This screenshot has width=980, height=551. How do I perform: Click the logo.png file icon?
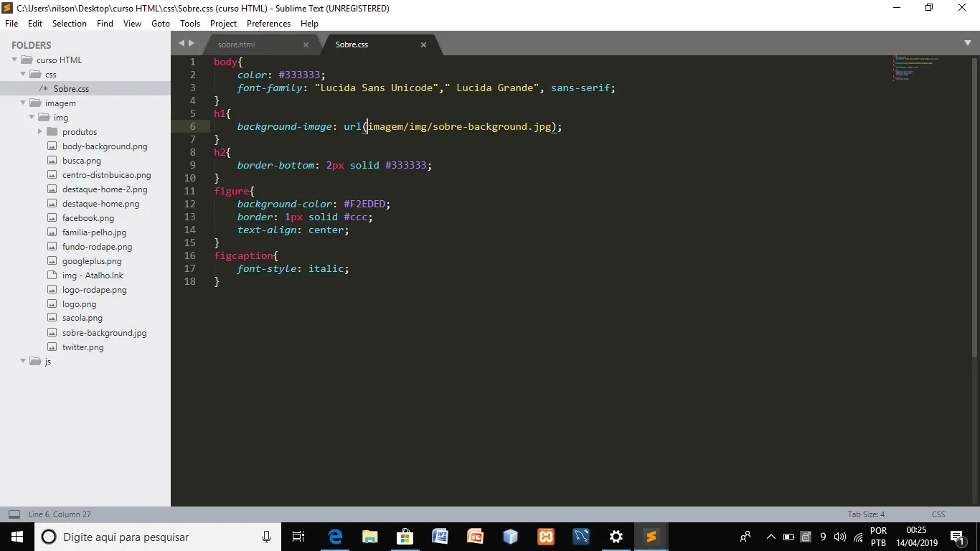tap(52, 304)
